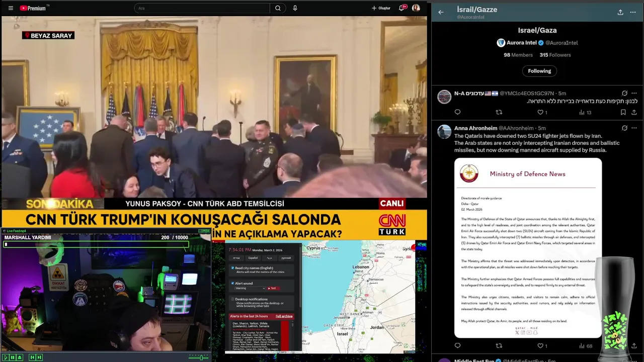The image size is (644, 362).
Task: Pause the Live Feed player
Action: coord(13,357)
